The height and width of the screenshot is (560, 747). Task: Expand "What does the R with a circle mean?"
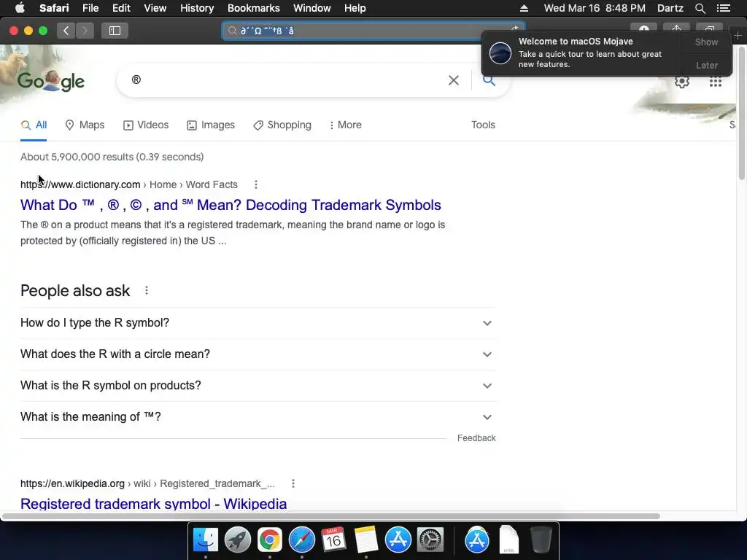pos(258,354)
